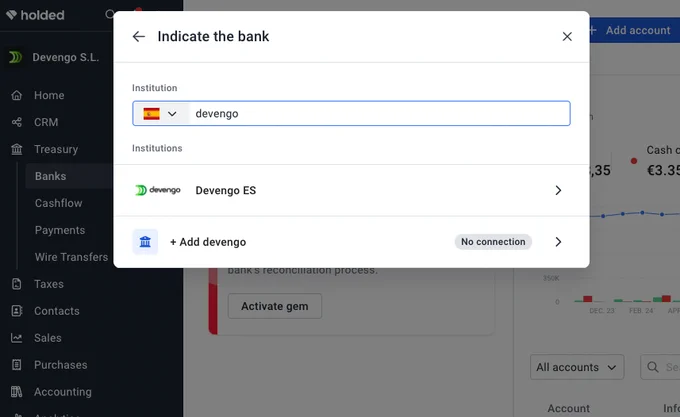Click the No connection badge
The image size is (680, 417).
(x=493, y=242)
